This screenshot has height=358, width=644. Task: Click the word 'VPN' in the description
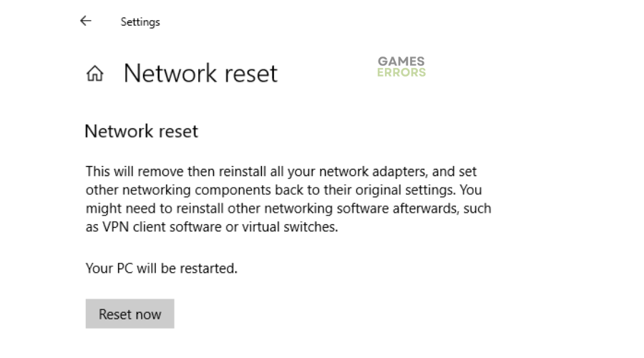pyautogui.click(x=115, y=227)
